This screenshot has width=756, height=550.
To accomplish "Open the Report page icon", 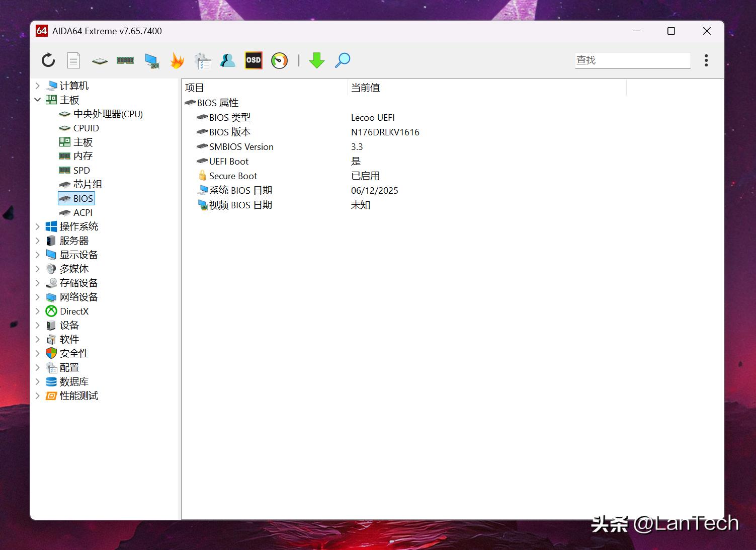I will pos(74,60).
